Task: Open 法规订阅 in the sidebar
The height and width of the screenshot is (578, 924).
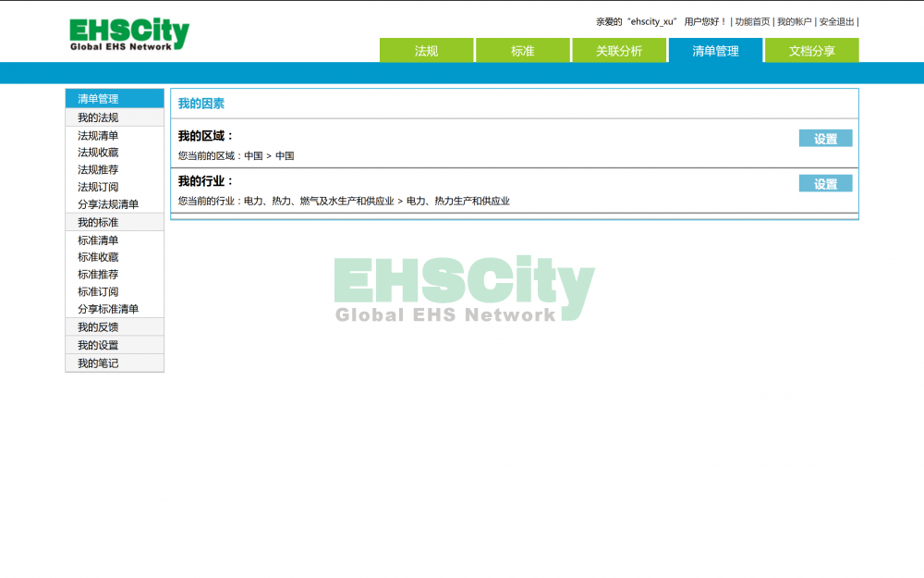Action: pyautogui.click(x=99, y=187)
